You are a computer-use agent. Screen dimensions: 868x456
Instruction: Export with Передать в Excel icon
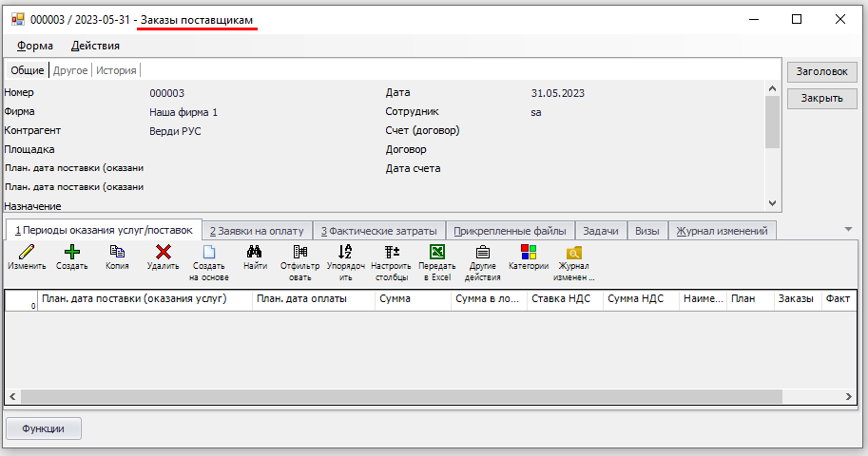tap(436, 253)
